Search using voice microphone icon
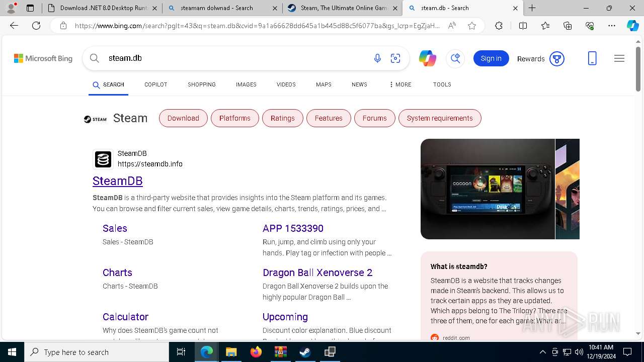Image resolution: width=644 pixels, height=362 pixels. 377,58
